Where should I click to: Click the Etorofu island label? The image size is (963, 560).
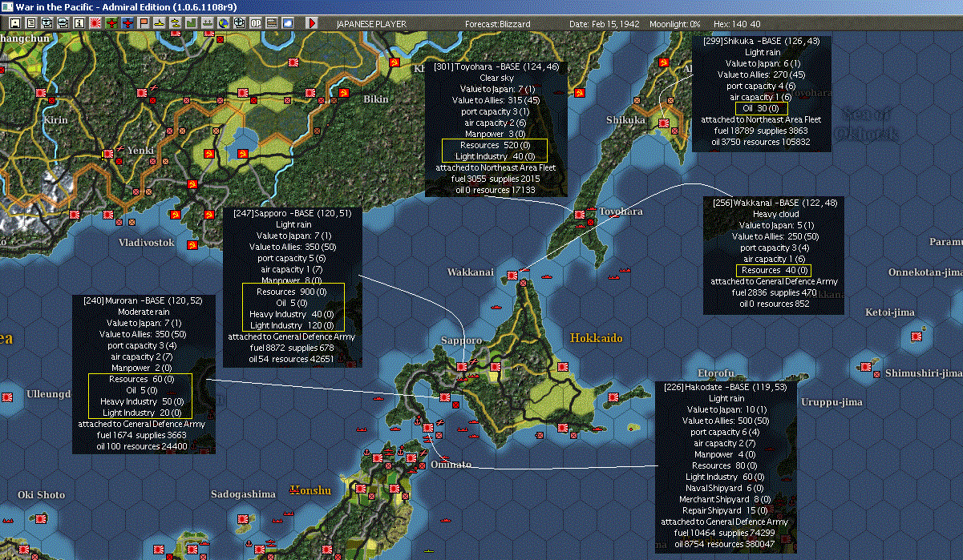click(715, 373)
